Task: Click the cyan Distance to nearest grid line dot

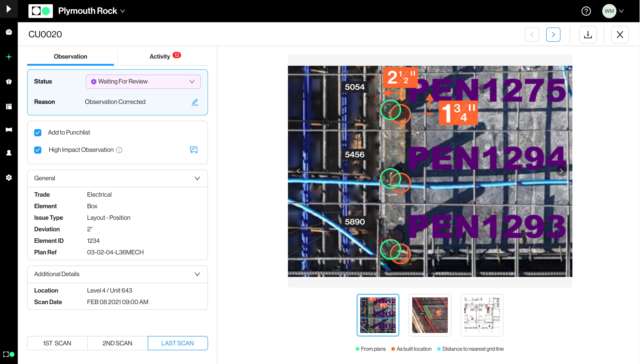Action: pyautogui.click(x=439, y=349)
